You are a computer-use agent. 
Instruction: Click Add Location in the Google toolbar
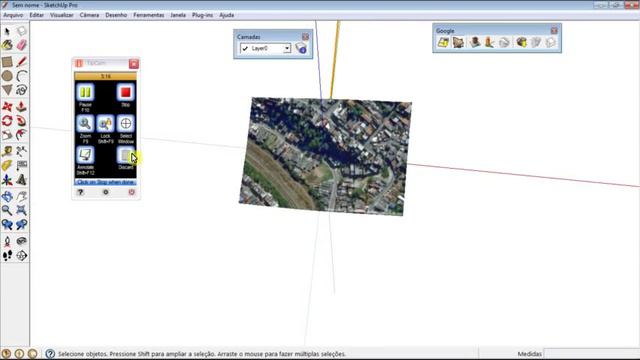pyautogui.click(x=443, y=42)
